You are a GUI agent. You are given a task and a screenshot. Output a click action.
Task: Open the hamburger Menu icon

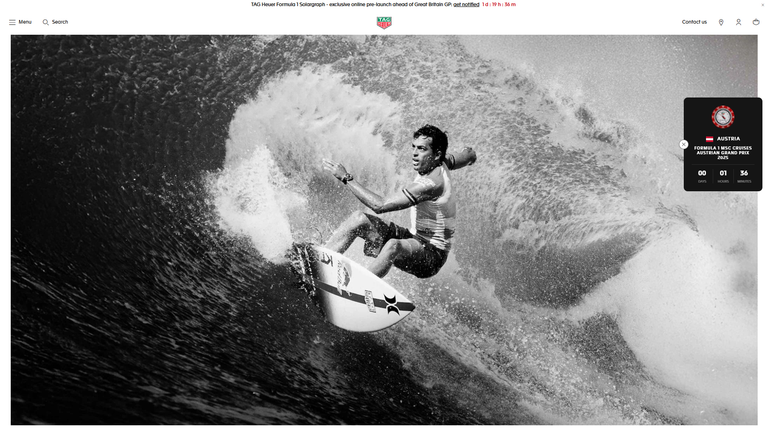[12, 22]
